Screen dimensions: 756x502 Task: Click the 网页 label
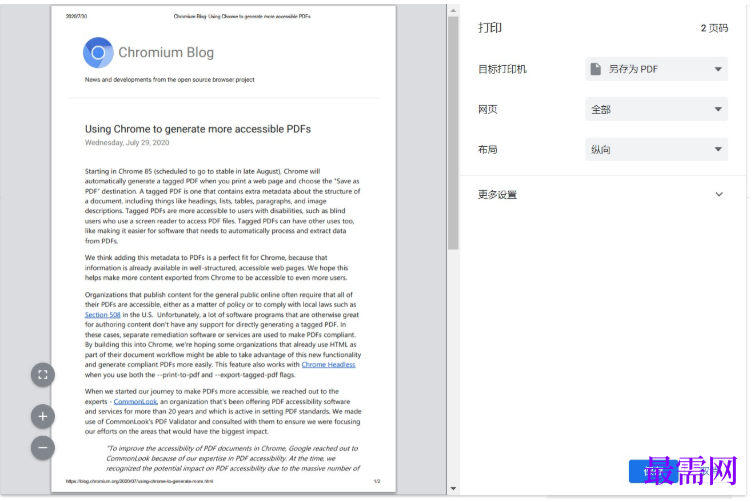tap(487, 109)
